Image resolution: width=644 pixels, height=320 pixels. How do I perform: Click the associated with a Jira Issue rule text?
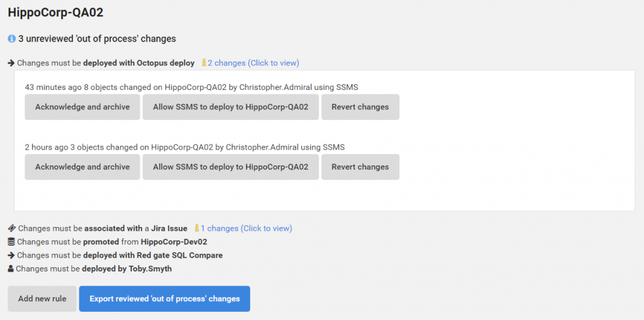click(103, 228)
